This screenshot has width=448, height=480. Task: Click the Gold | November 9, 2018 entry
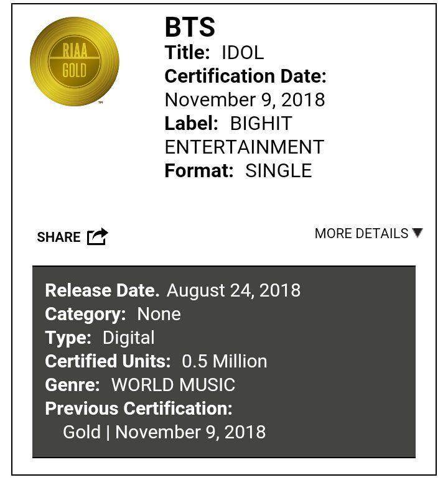164,432
